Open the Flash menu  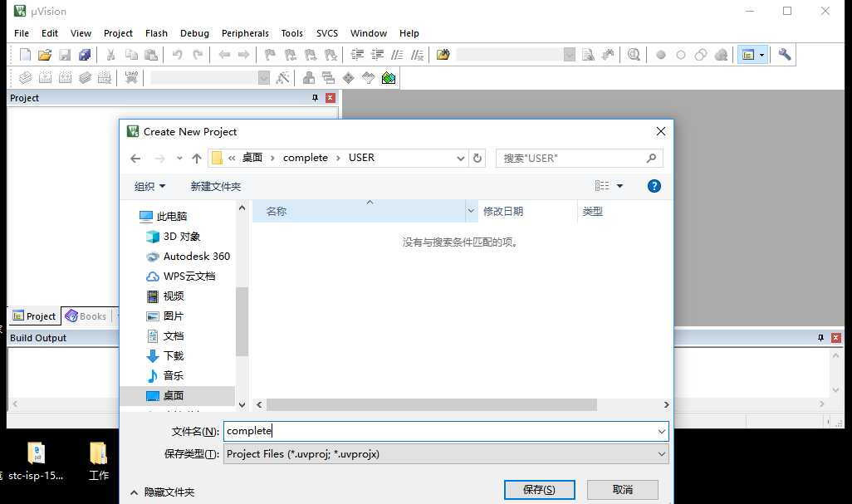(x=156, y=33)
